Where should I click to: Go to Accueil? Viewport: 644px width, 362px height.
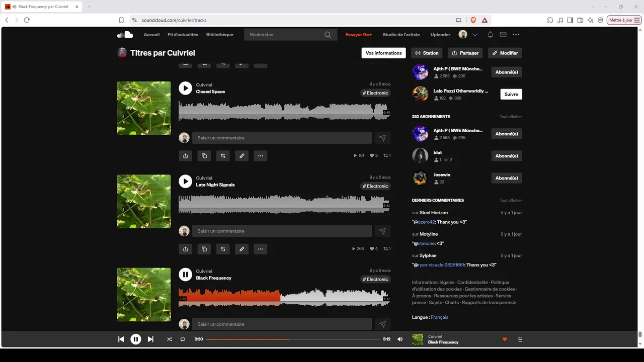[x=151, y=35]
